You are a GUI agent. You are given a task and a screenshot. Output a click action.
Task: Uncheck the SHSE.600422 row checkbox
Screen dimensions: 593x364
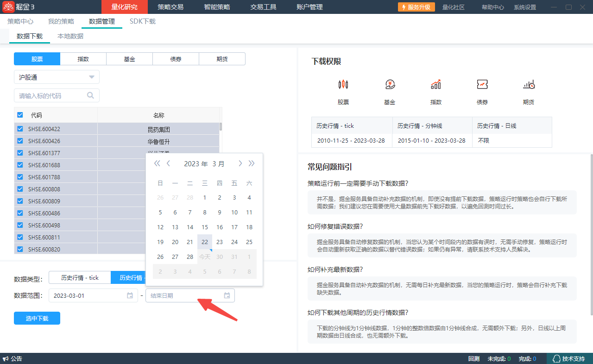tap(20, 129)
